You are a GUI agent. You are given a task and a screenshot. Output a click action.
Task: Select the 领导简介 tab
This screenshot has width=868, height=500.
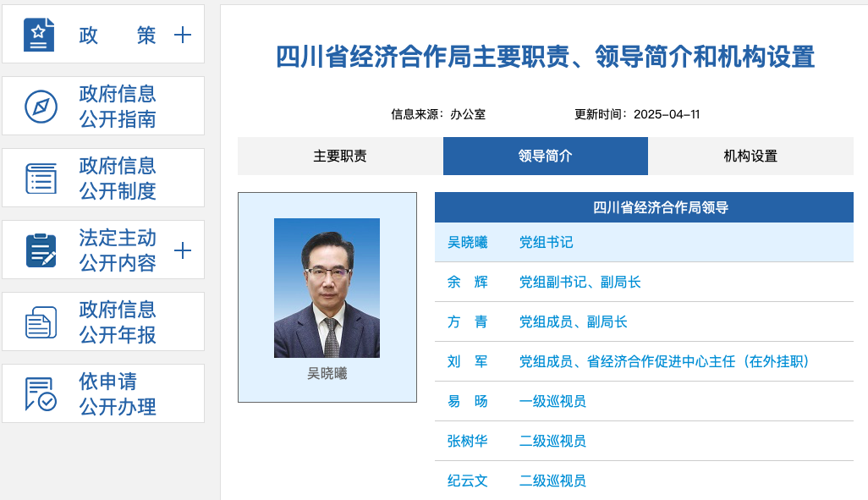point(546,156)
